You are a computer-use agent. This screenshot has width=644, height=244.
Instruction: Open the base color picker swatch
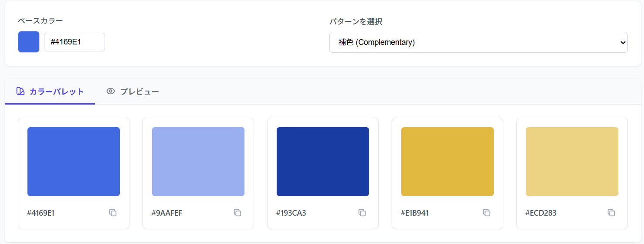29,42
